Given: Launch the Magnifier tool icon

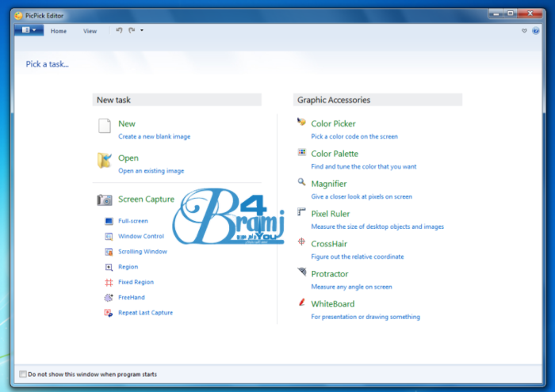Looking at the screenshot, I should [x=301, y=182].
